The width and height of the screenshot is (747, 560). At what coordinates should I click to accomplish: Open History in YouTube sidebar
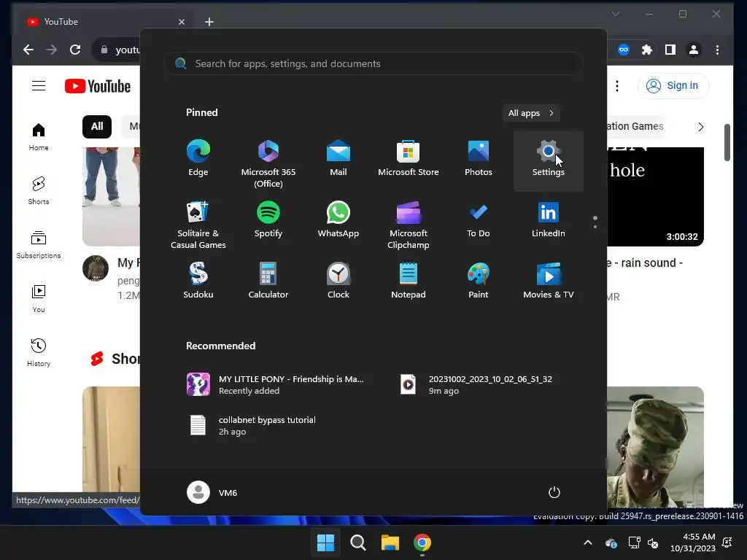(x=39, y=352)
